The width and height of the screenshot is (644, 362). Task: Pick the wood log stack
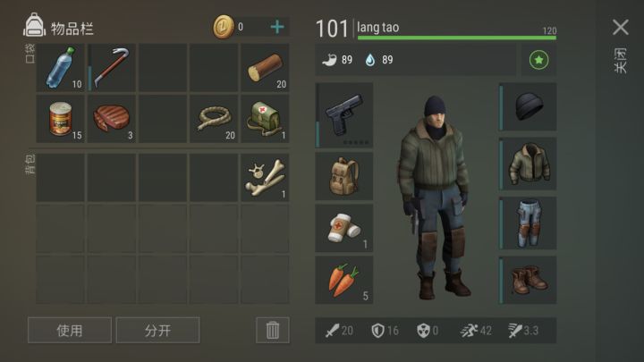point(265,68)
